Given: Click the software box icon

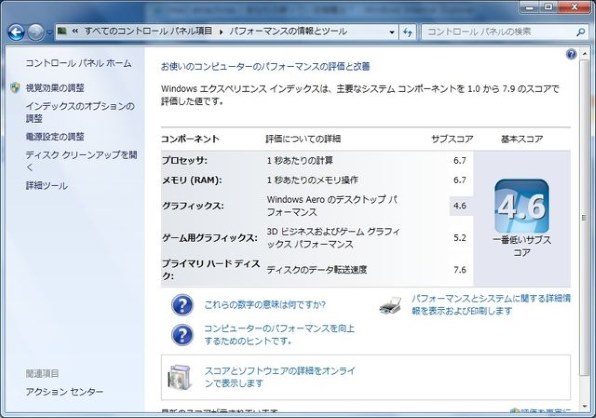Looking at the screenshot, I should click(x=180, y=378).
